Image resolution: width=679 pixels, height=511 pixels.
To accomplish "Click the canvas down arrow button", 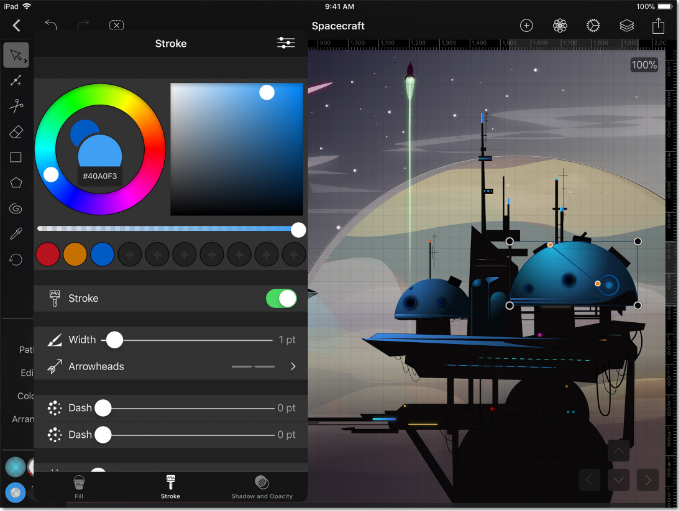I will pos(618,480).
